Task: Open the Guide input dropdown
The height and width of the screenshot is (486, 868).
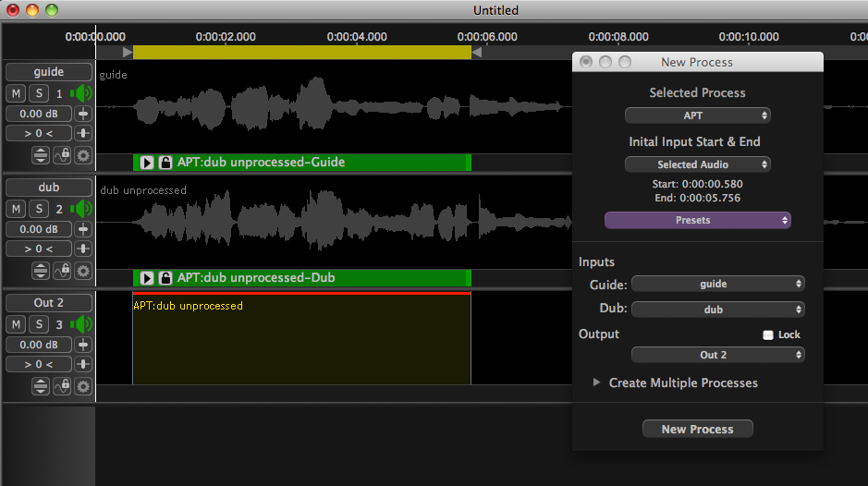Action: (717, 284)
